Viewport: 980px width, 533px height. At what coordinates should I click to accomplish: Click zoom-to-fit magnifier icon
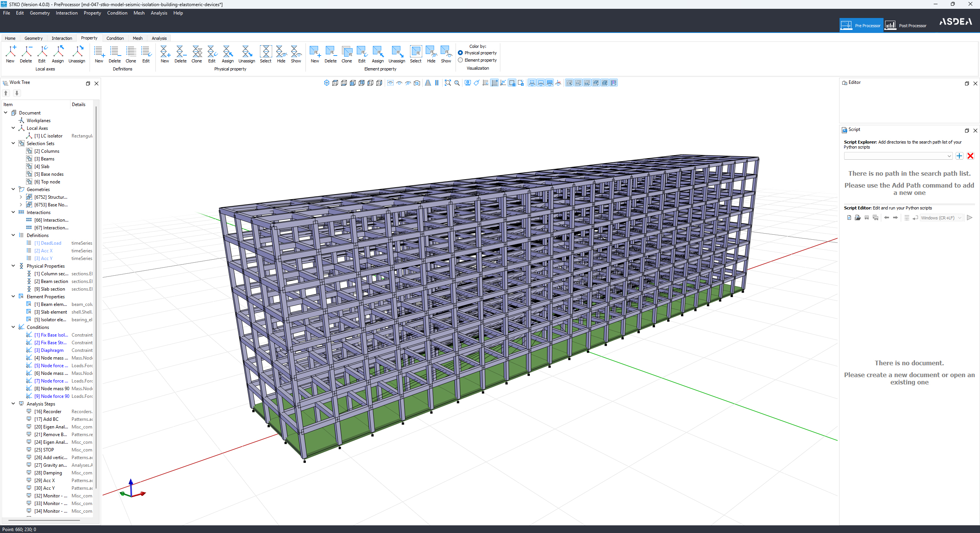tap(448, 83)
